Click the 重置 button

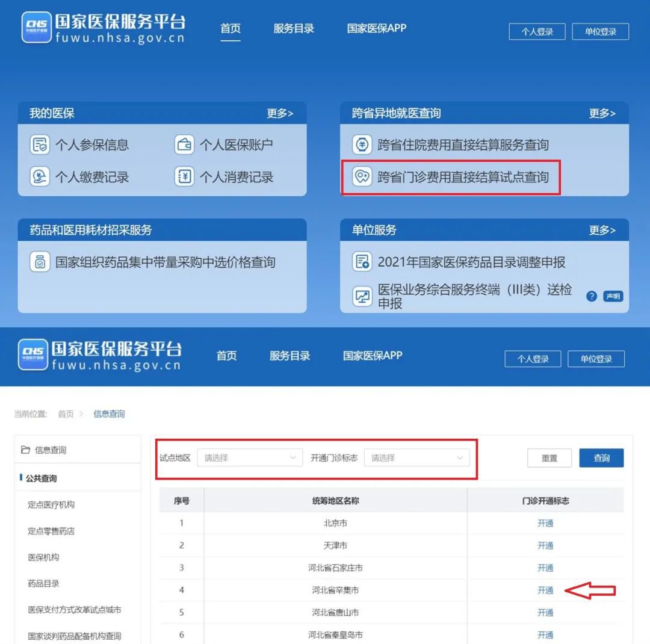click(x=549, y=458)
